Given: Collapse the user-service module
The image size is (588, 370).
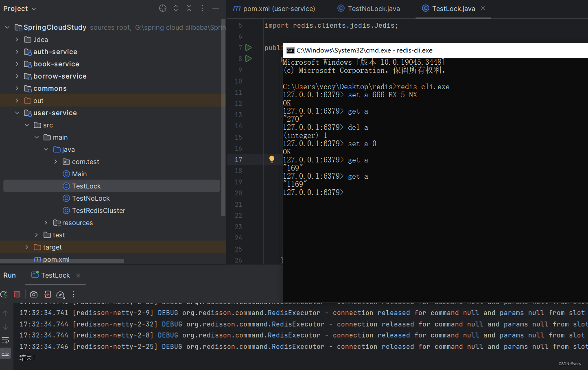Looking at the screenshot, I should tap(17, 113).
